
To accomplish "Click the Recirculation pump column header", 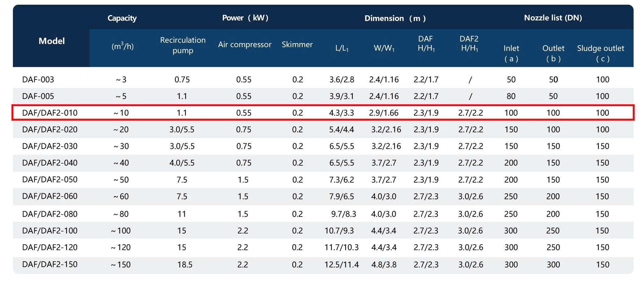I will [x=183, y=45].
